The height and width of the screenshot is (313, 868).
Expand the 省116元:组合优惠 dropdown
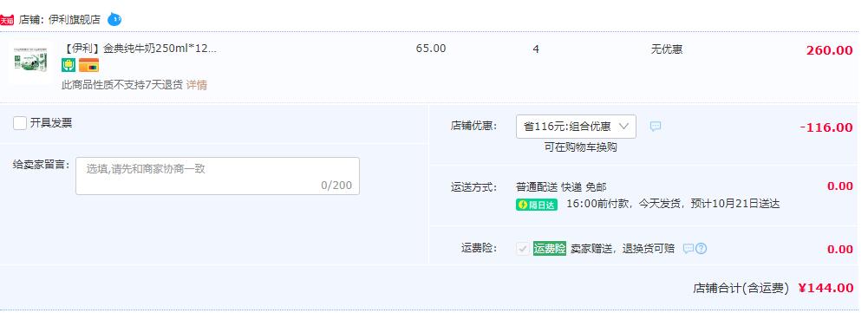pos(576,127)
